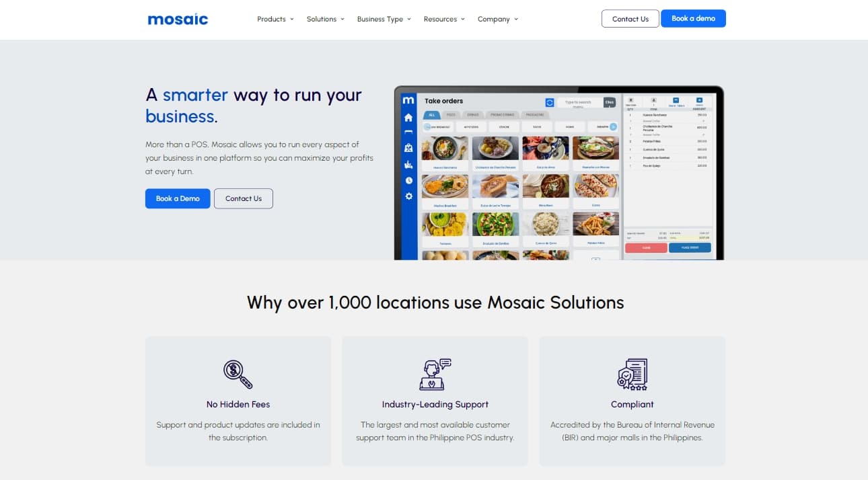Open the store icon in POS sidebar
The image size is (868, 480).
point(408,148)
